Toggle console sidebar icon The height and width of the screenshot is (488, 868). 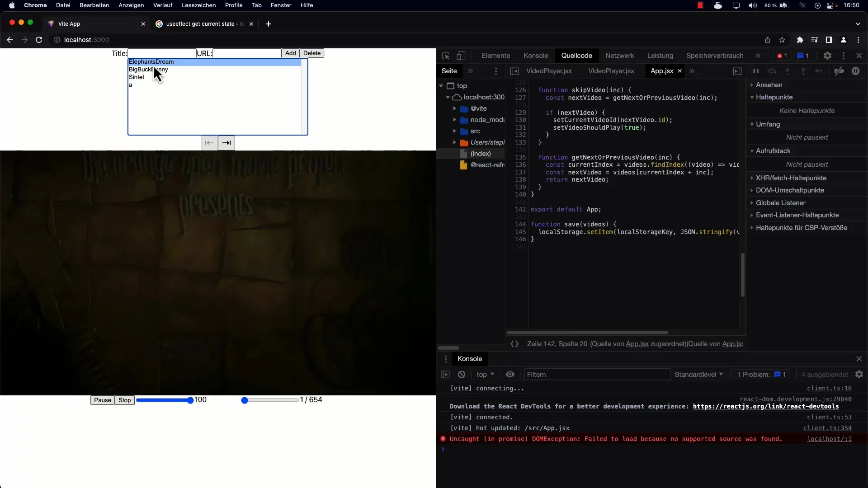tap(445, 375)
